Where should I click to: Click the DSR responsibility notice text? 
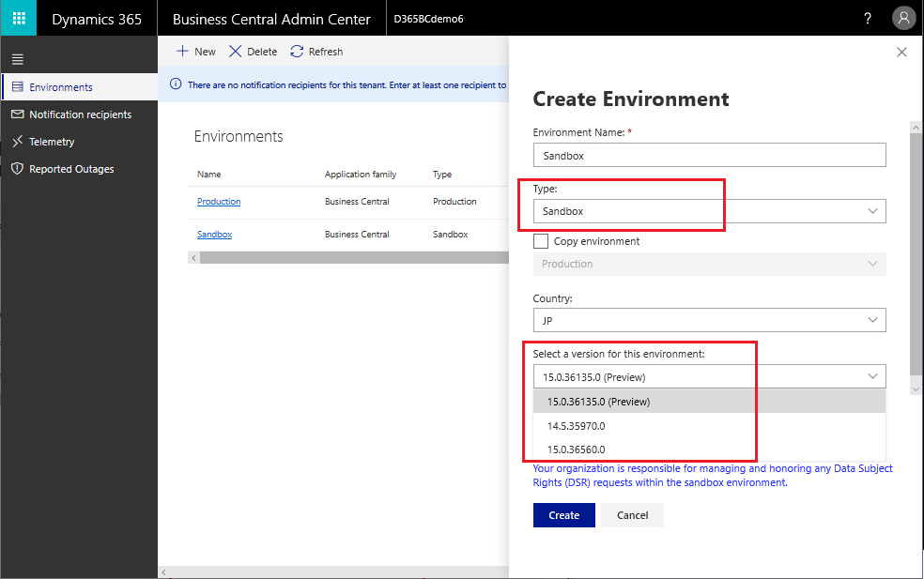[x=713, y=476]
